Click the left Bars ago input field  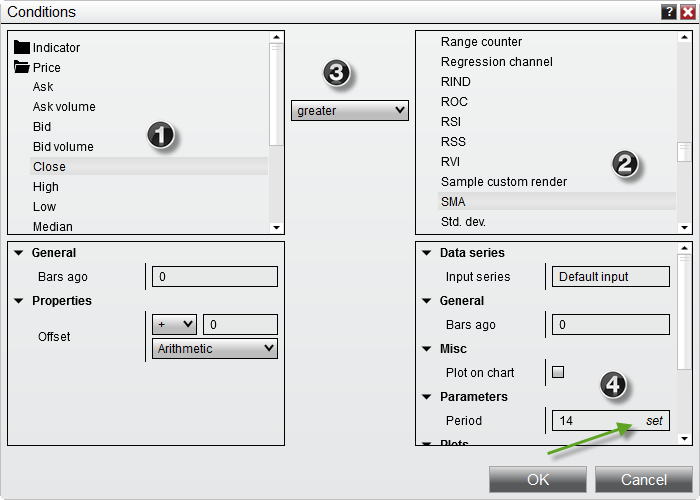coord(214,277)
